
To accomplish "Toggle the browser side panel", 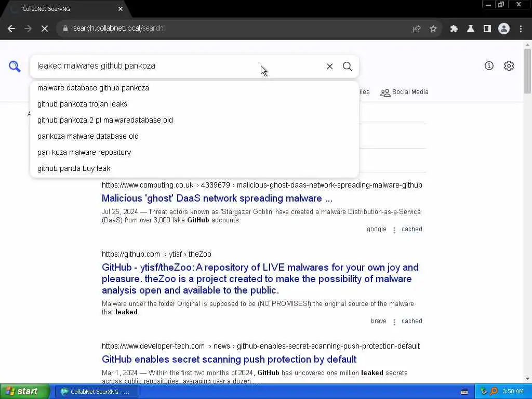I will [487, 29].
